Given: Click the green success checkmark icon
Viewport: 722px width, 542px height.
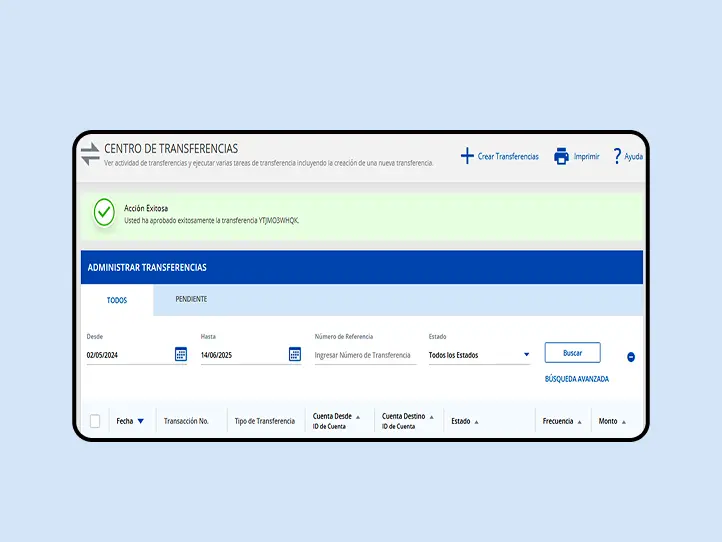Looking at the screenshot, I should pyautogui.click(x=104, y=212).
